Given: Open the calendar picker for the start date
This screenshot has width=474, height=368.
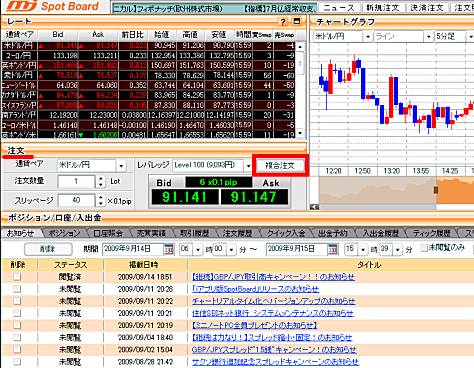Looking at the screenshot, I should tap(169, 249).
